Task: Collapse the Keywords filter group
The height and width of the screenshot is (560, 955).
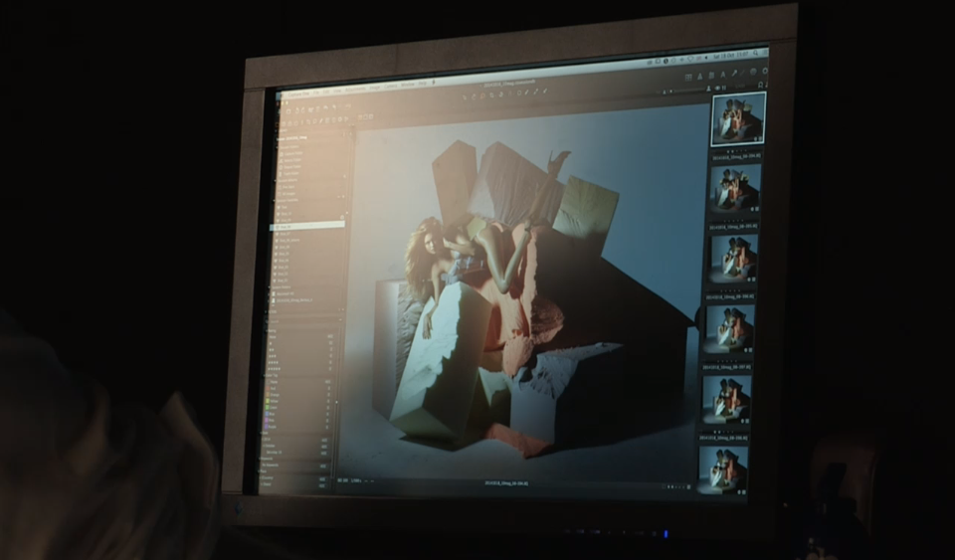Action: point(260,459)
